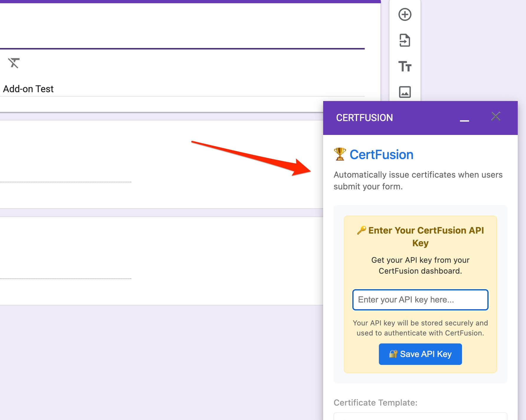Click the Import questions icon
Viewport: 526px width, 420px height.
pos(405,40)
